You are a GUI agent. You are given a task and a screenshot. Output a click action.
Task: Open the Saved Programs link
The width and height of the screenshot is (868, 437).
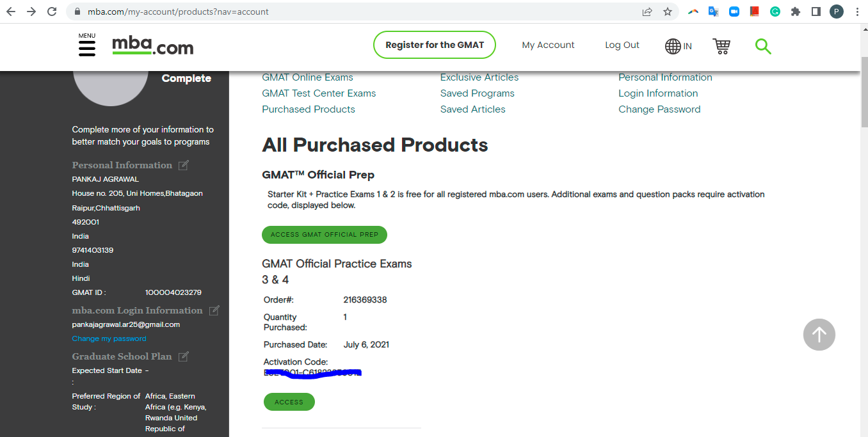[477, 93]
